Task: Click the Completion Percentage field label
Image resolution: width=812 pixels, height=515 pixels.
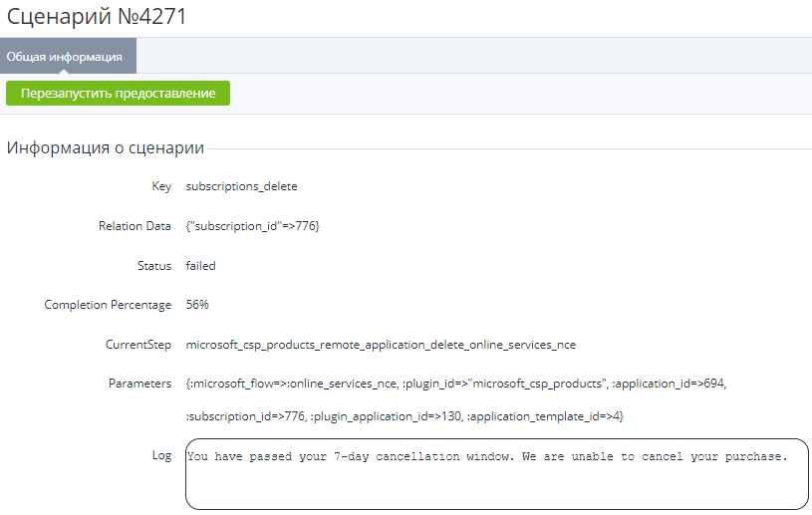Action: coord(108,305)
